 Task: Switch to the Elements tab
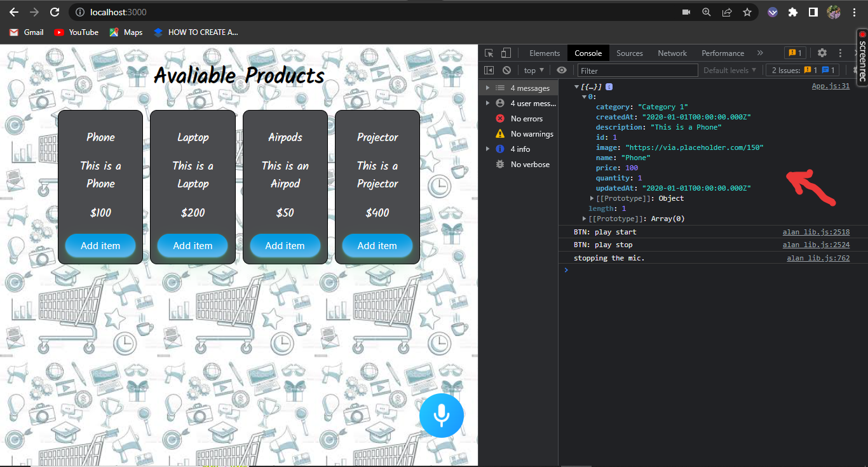(x=545, y=53)
